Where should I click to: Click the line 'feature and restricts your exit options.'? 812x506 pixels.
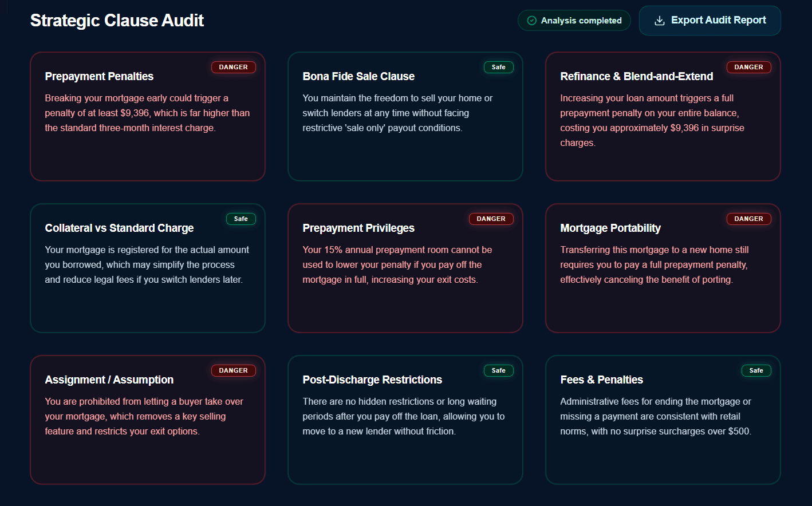(x=123, y=431)
